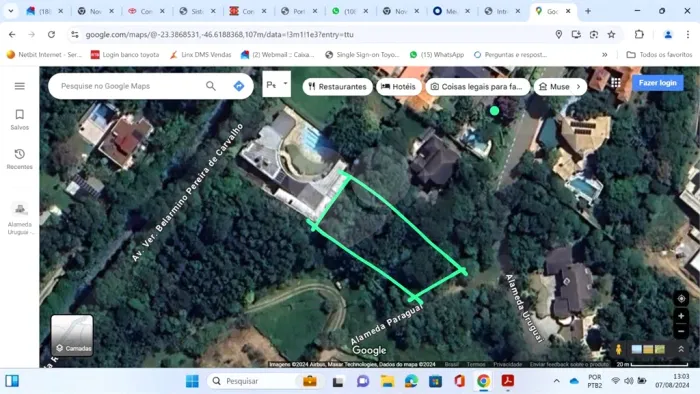Open the (15) WhatsApp bookmark
Viewport: 700px width, 394px height.
(x=437, y=54)
